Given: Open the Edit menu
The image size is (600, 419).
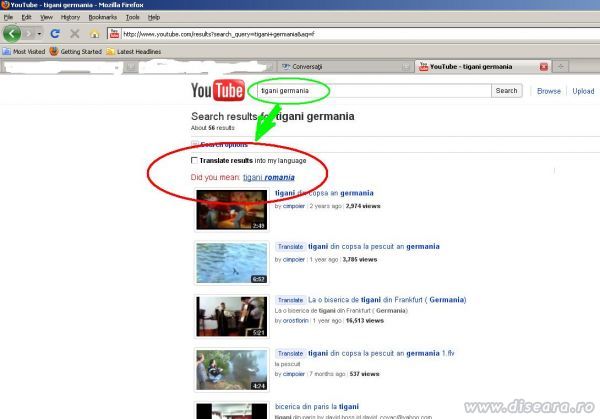Looking at the screenshot, I should click(26, 17).
